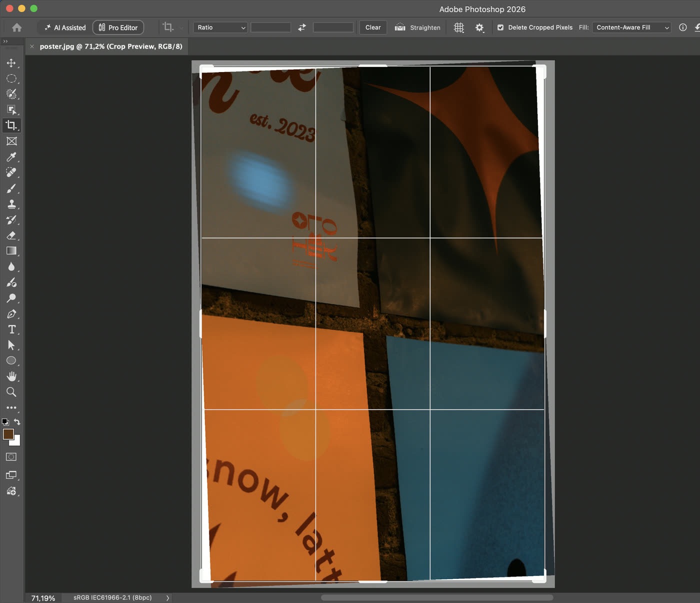Select the Horizontal Type tool
Viewport: 700px width, 603px height.
coord(11,329)
